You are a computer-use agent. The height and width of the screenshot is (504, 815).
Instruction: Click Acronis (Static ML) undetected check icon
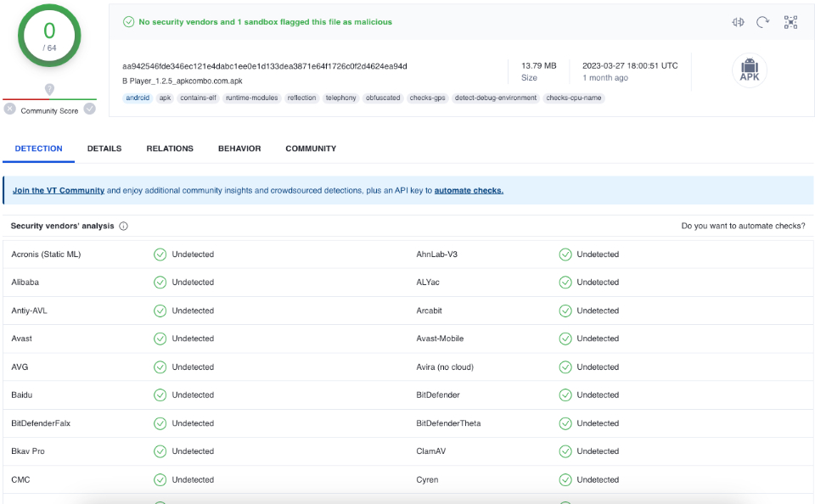click(x=160, y=254)
